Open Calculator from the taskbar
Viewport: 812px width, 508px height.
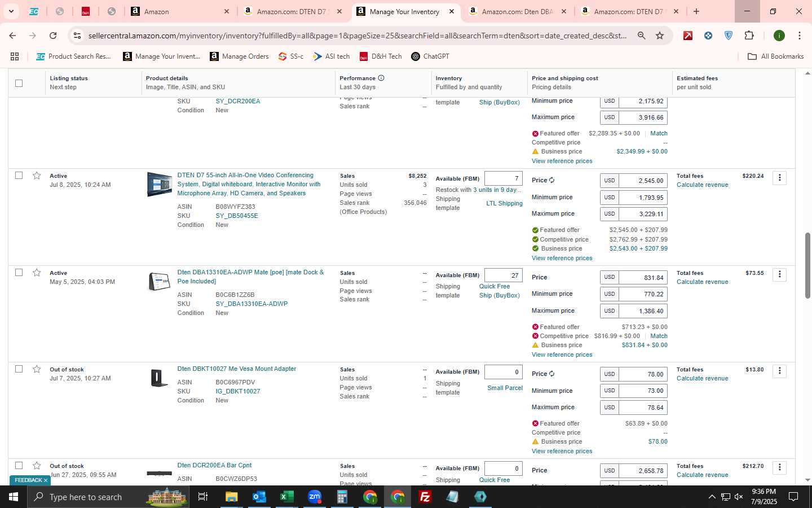click(342, 497)
